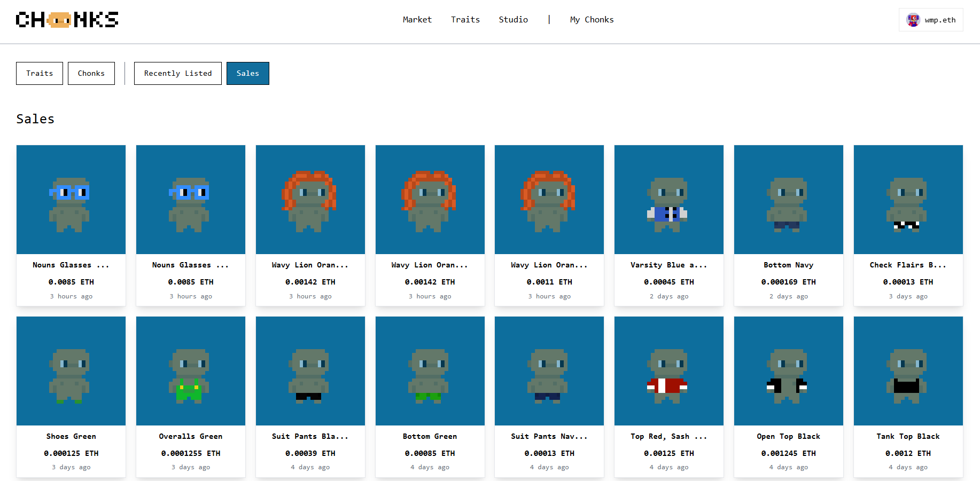Image resolution: width=980 pixels, height=481 pixels.
Task: Open the Check Flairs chonk thumbnail
Action: coord(908,200)
